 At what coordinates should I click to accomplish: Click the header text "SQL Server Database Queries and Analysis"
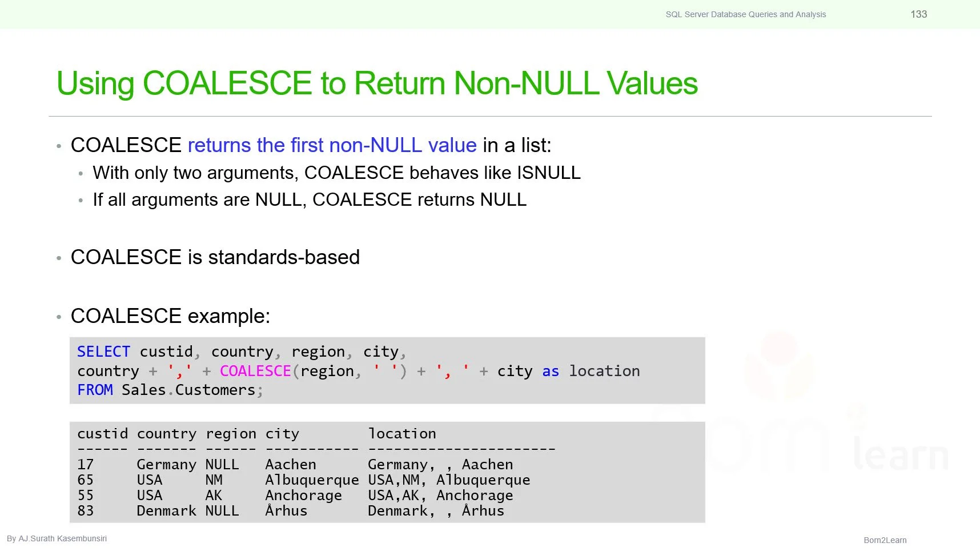coord(746,14)
